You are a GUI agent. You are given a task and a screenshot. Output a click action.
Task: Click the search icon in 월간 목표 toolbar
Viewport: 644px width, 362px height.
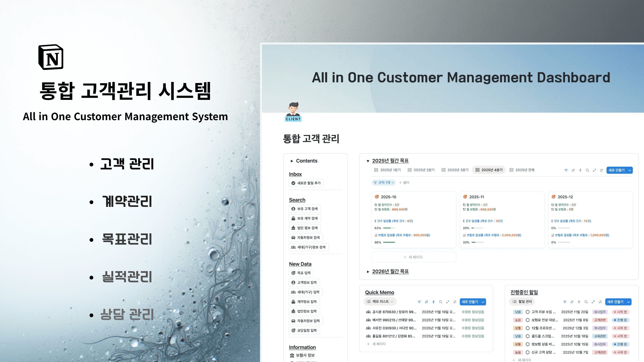[587, 170]
